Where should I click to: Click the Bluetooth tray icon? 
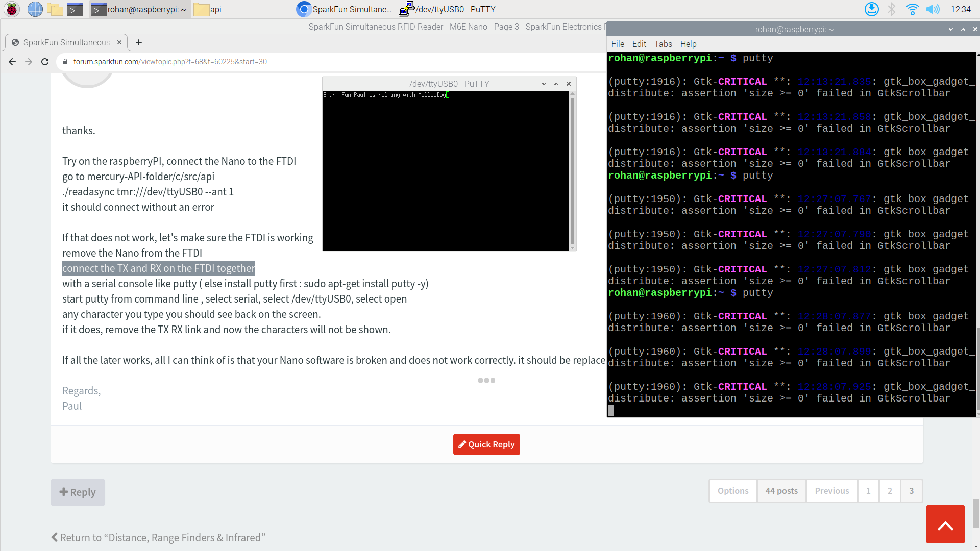point(892,9)
